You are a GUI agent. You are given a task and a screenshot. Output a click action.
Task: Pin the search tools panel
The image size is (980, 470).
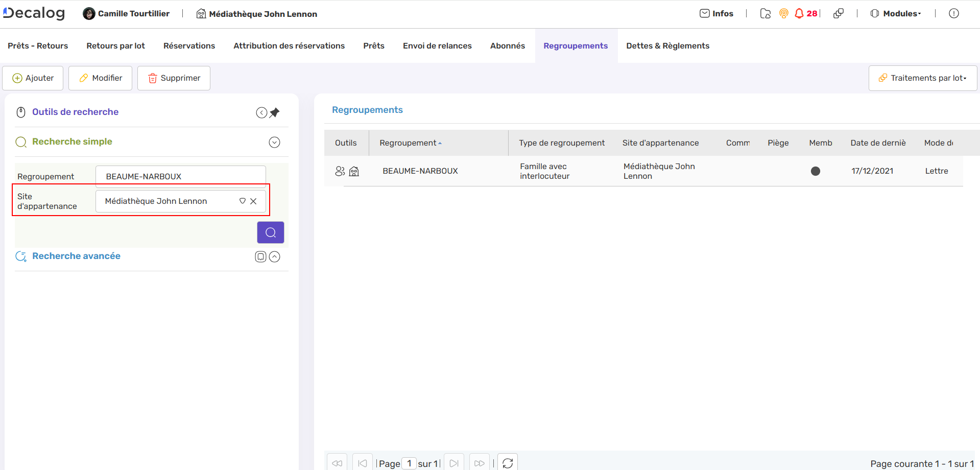click(x=275, y=112)
